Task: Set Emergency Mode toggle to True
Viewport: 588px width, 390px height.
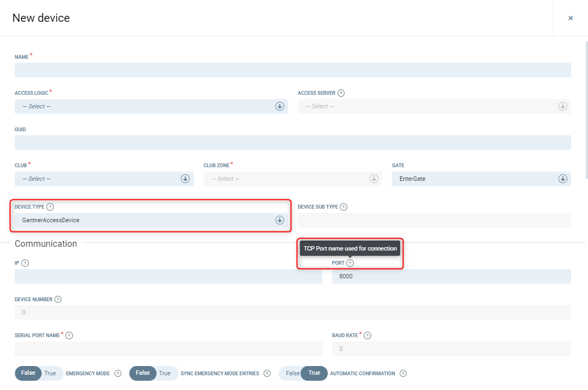Action: point(50,373)
